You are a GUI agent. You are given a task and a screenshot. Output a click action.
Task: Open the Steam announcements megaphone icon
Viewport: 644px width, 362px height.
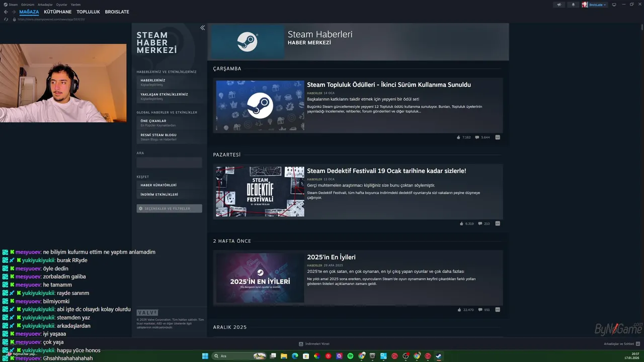pos(559,5)
